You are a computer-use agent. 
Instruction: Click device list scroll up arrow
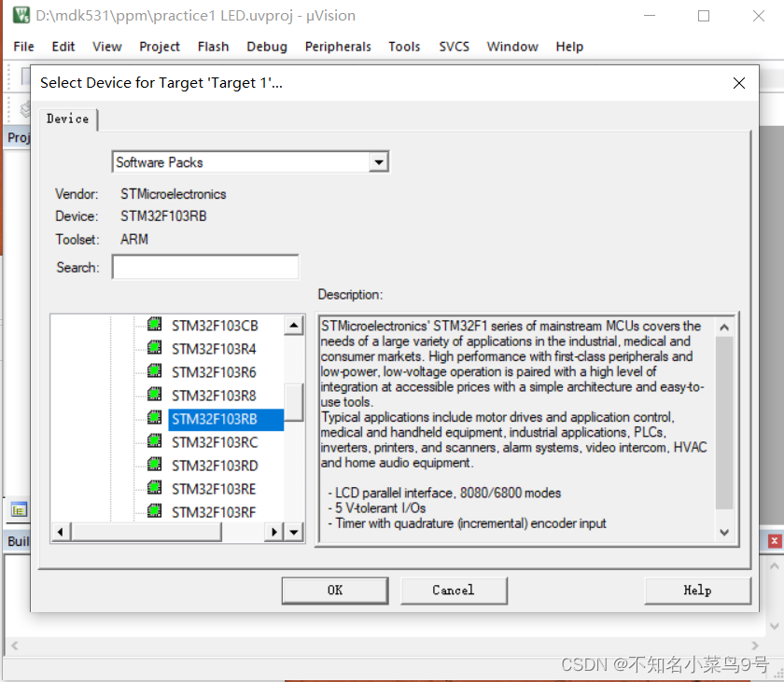point(294,326)
